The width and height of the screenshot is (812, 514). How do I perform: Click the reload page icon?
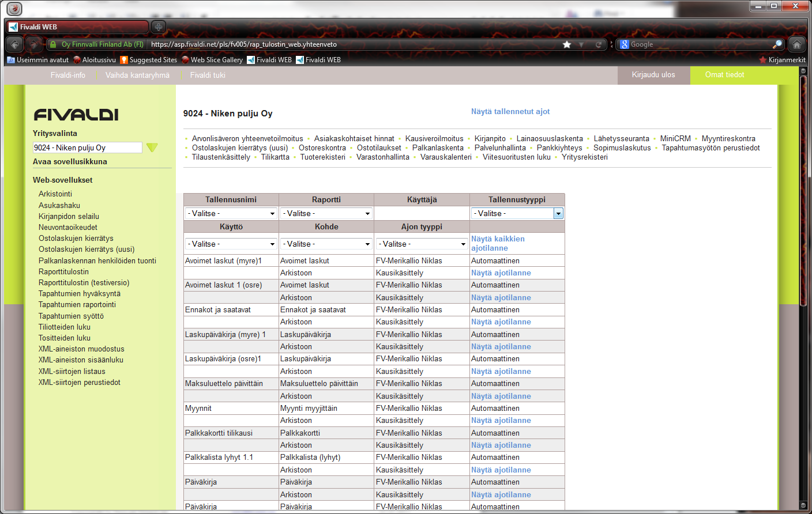[599, 44]
